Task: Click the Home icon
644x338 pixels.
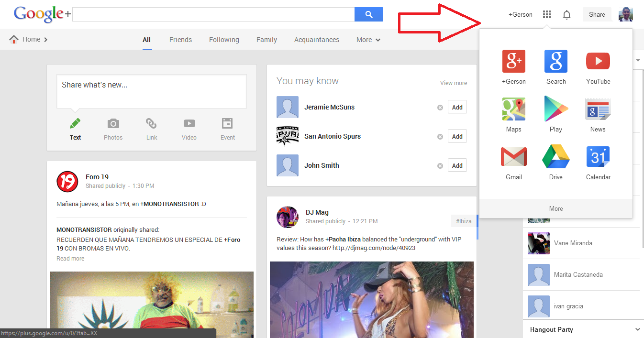Action: coord(14,39)
